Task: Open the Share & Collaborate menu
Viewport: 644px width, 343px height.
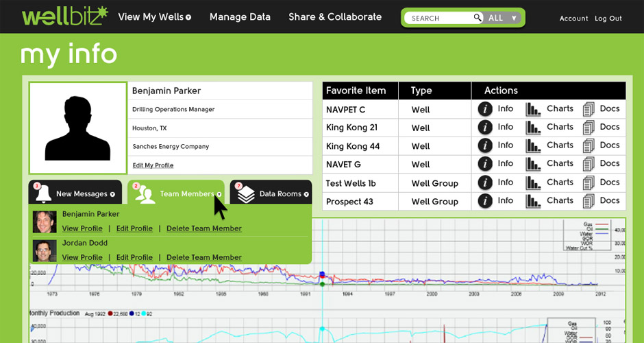Action: coord(335,17)
